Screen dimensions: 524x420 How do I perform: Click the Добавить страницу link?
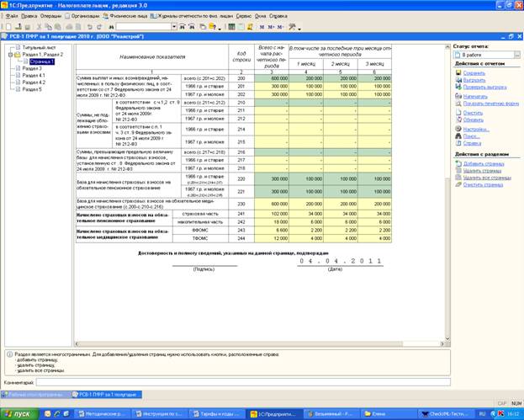tap(484, 163)
